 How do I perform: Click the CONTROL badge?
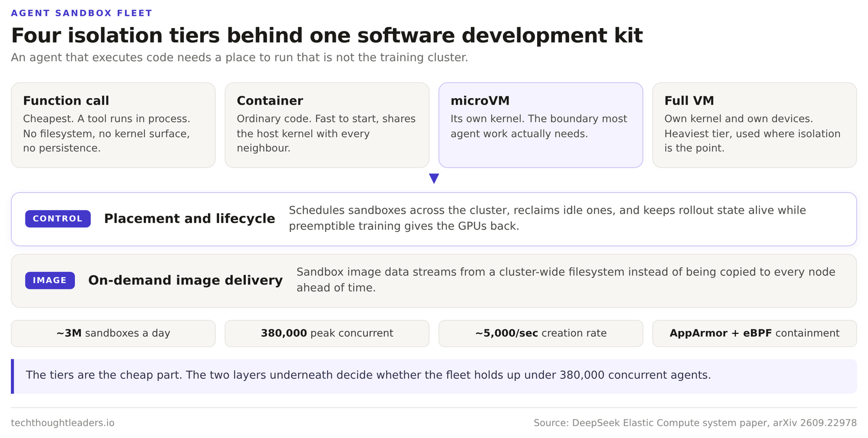pos(58,219)
